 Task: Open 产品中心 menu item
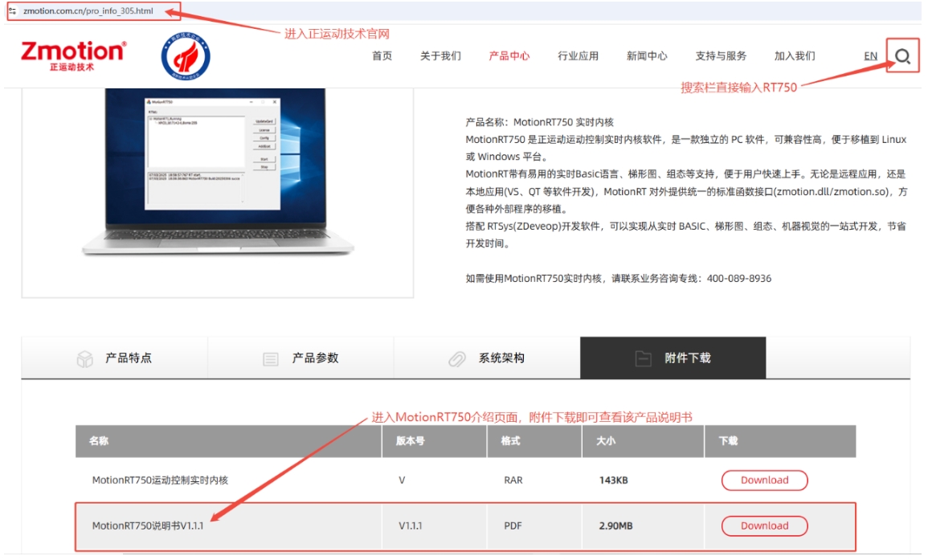click(x=509, y=55)
